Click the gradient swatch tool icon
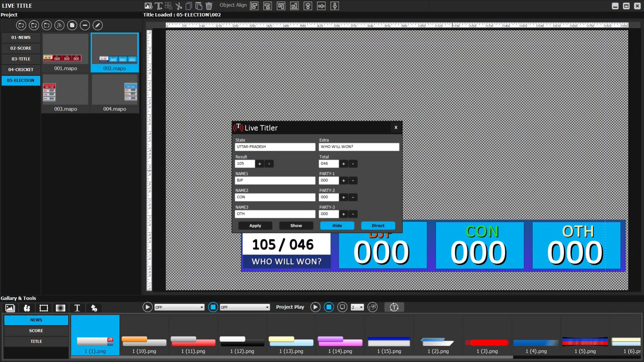644x362 pixels. [60, 308]
